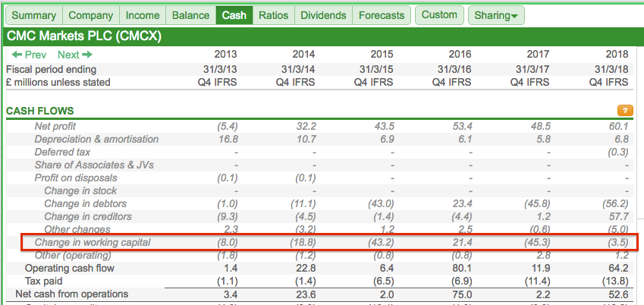Click Operating cash flow 2016 value 80.1

[x=461, y=269]
